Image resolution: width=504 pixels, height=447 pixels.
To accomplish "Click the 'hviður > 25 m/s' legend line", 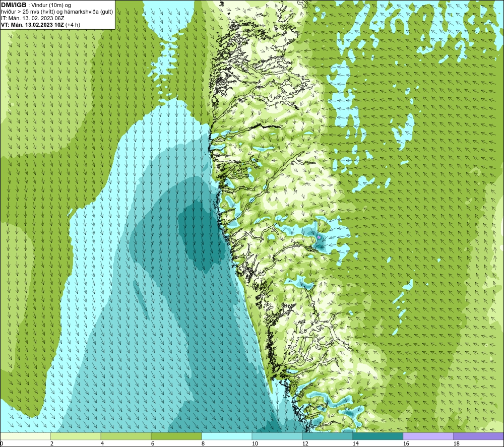I will [57, 12].
